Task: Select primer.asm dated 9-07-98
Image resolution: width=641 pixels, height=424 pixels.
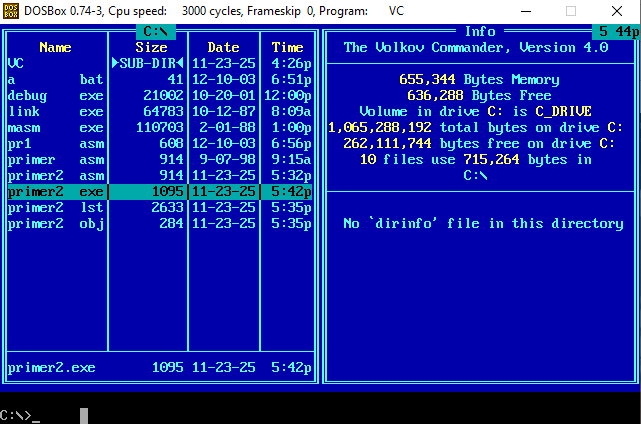Action: 160,159
